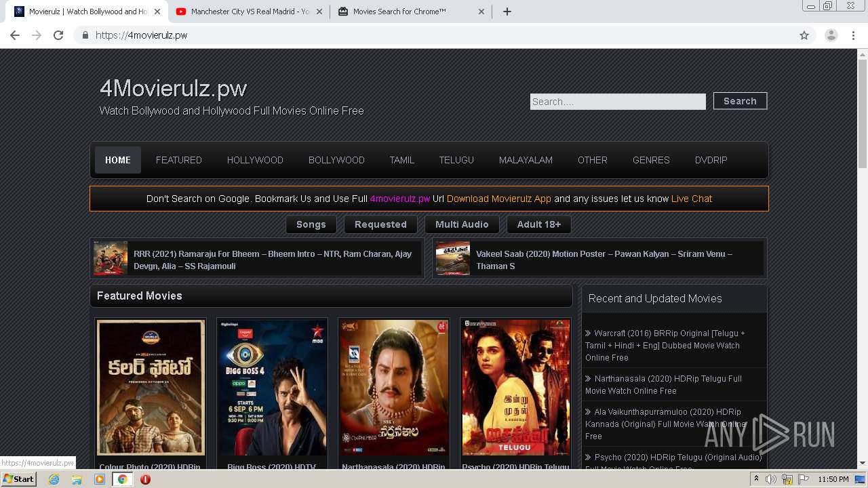
Task: Switch to Manchester City VS Real Madrid tab
Action: (249, 12)
